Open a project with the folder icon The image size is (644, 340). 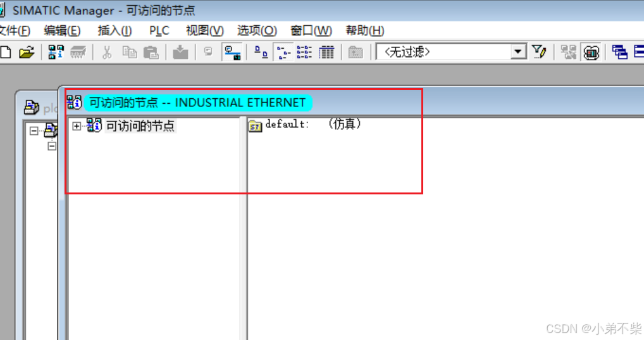tap(27, 52)
